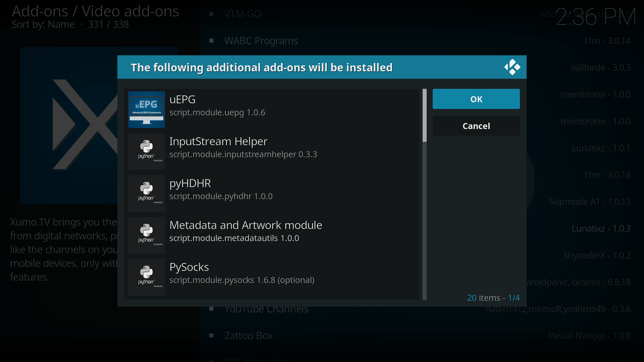The image size is (644, 362).
Task: Click script.module.metadatautils 1.0.0 text
Action: 234,238
